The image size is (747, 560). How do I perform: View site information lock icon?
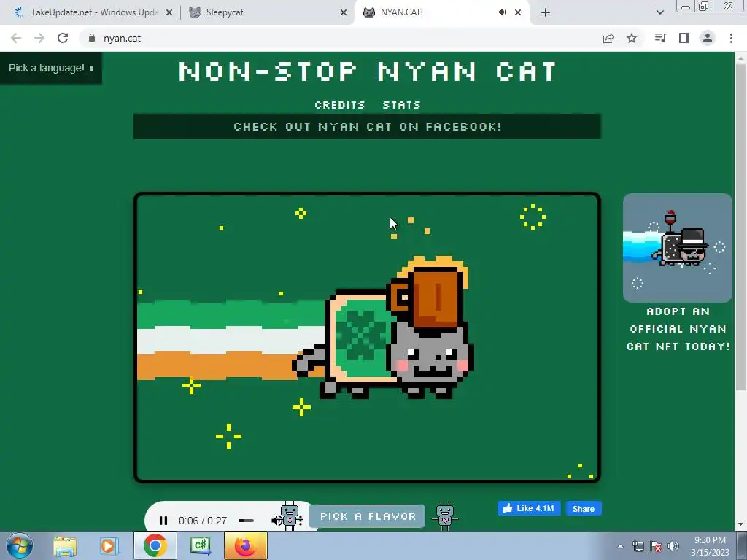pyautogui.click(x=92, y=38)
